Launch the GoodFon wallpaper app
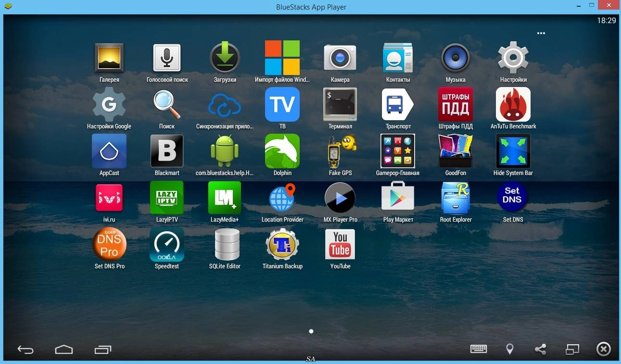Screen dimensions: 621x364 pyautogui.click(x=456, y=151)
